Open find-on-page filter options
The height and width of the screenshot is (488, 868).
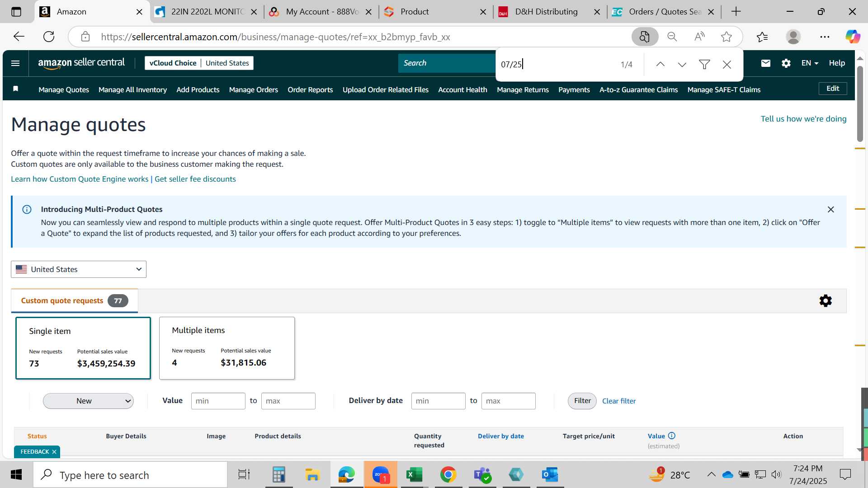pos(704,65)
